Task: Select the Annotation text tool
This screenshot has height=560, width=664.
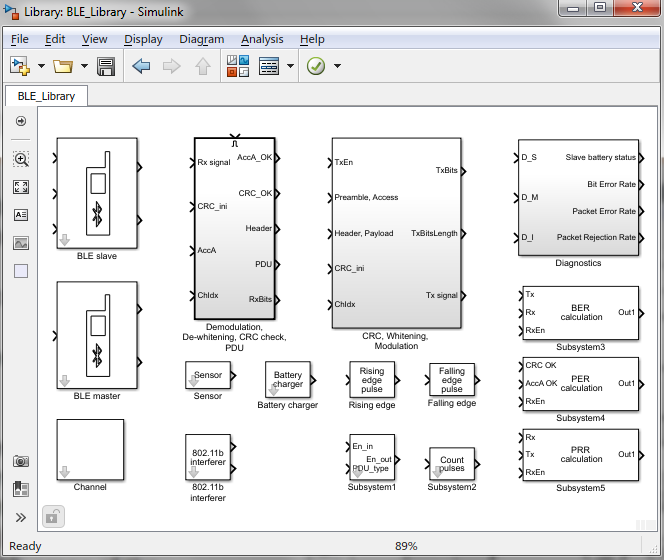Action: [21, 215]
